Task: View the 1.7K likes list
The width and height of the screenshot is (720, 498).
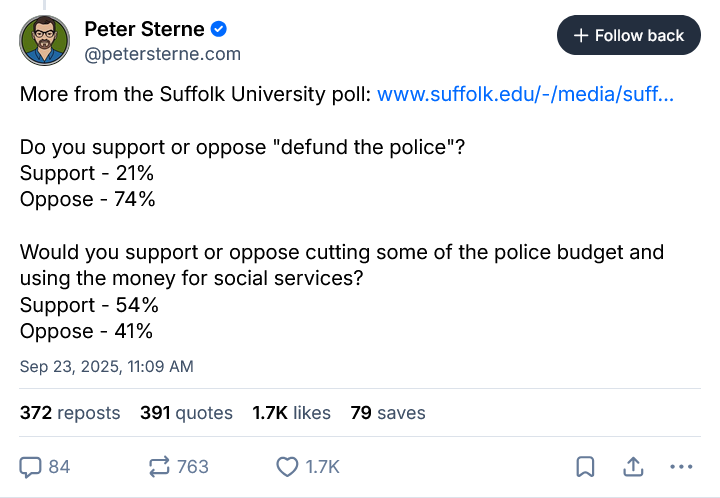Action: point(292,412)
